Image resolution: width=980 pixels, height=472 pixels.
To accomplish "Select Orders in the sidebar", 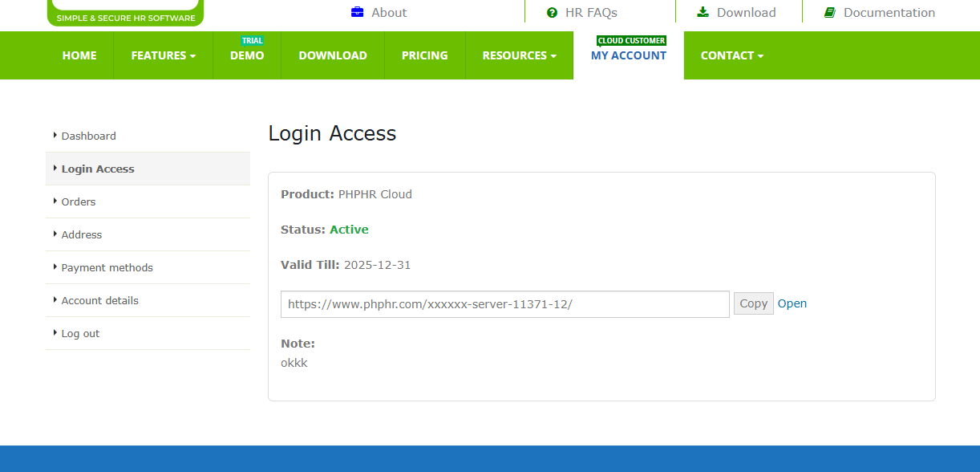I will pos(78,201).
